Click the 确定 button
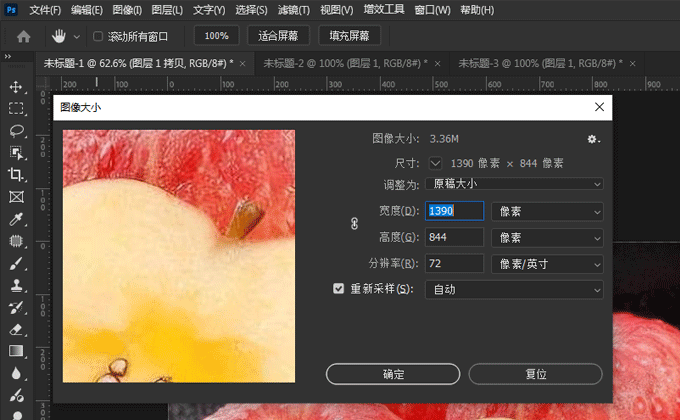680x420 pixels. [393, 374]
